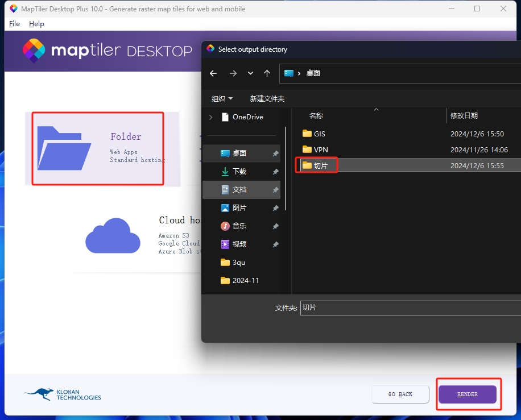Image resolution: width=521 pixels, height=420 pixels.
Task: Click the date 2024/12/6 15:50 of GIS
Action: click(477, 134)
